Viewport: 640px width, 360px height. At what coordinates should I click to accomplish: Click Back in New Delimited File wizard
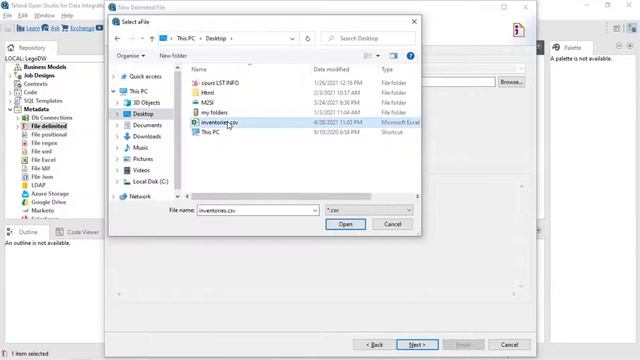coord(374,344)
